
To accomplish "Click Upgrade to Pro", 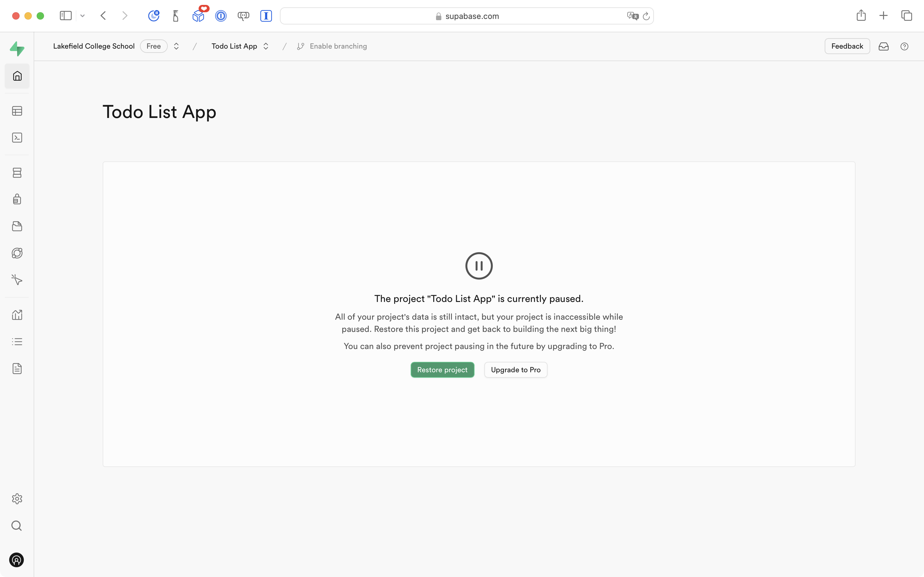I will [515, 369].
